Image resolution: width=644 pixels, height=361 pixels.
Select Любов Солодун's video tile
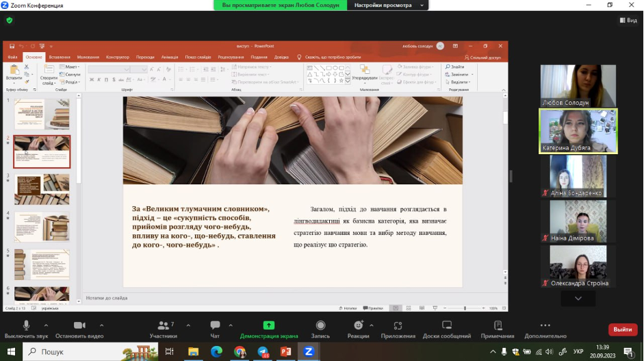(x=578, y=85)
